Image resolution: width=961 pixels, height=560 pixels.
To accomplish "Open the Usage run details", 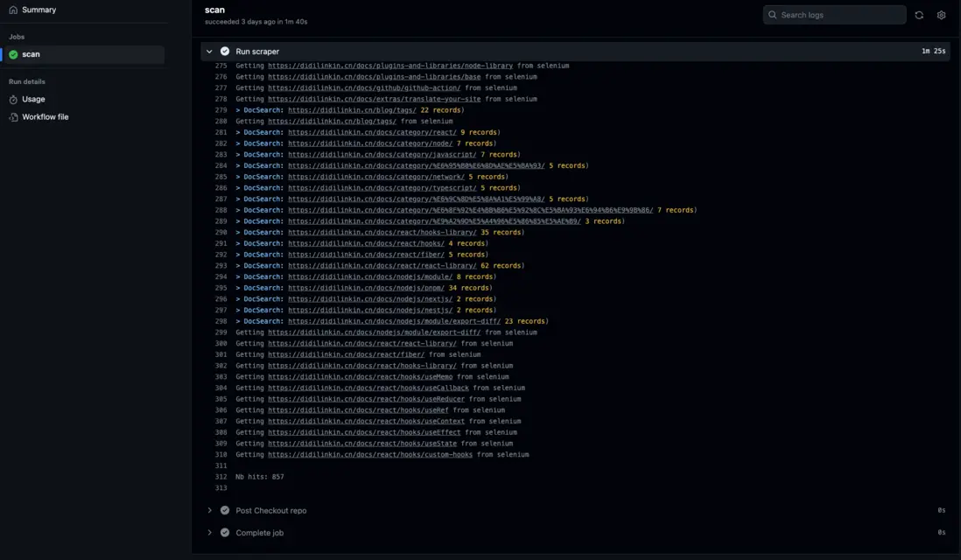I will [33, 100].
